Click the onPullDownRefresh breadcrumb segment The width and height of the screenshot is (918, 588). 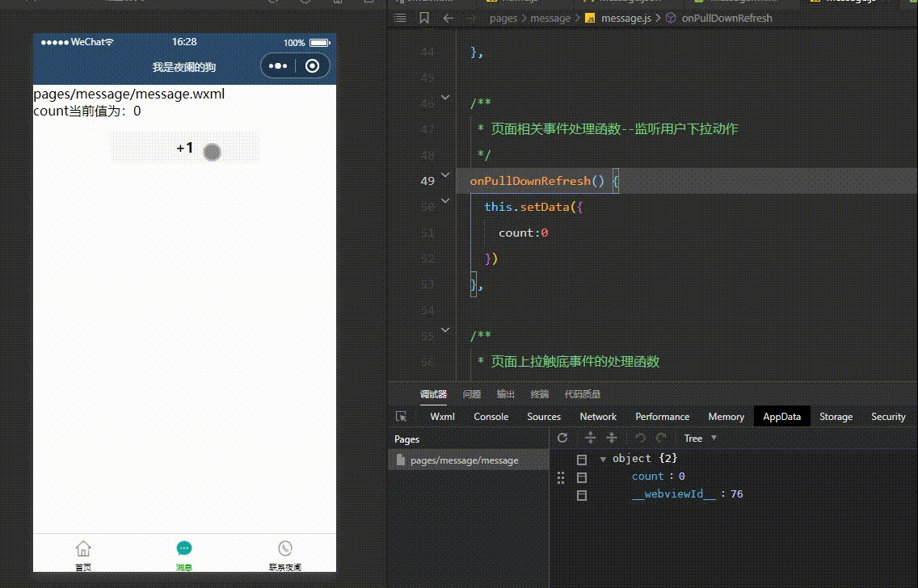727,18
